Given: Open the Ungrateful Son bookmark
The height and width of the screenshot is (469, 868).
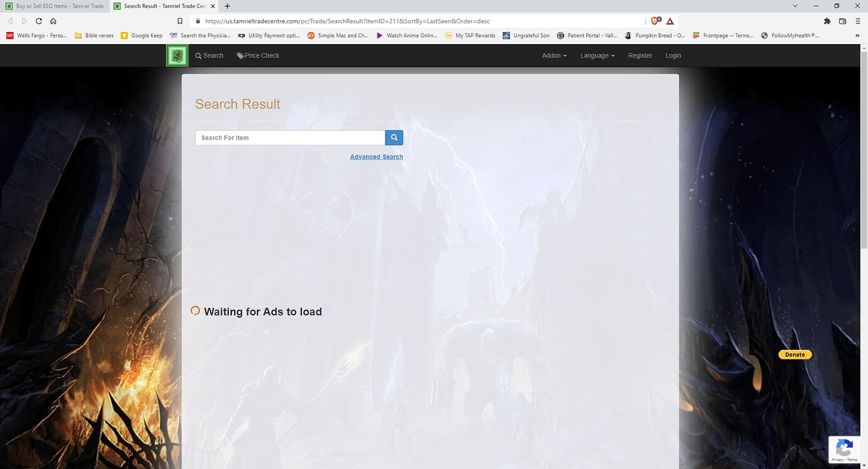Looking at the screenshot, I should [526, 36].
